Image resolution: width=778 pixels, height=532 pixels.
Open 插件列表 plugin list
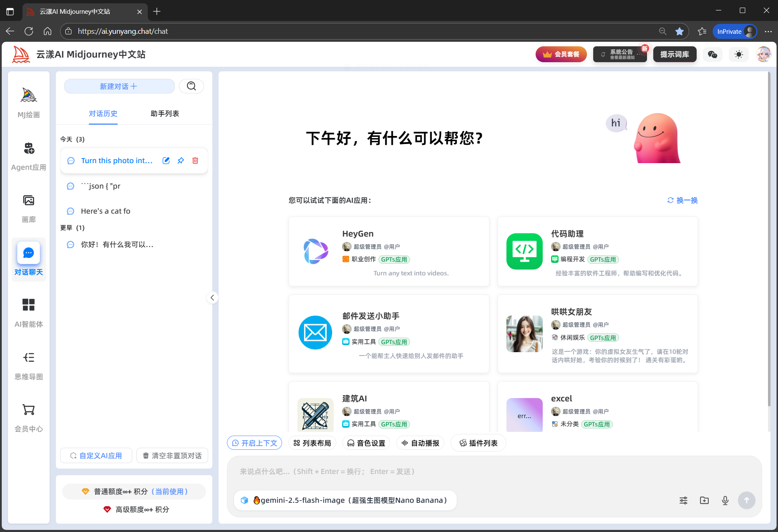pyautogui.click(x=478, y=443)
